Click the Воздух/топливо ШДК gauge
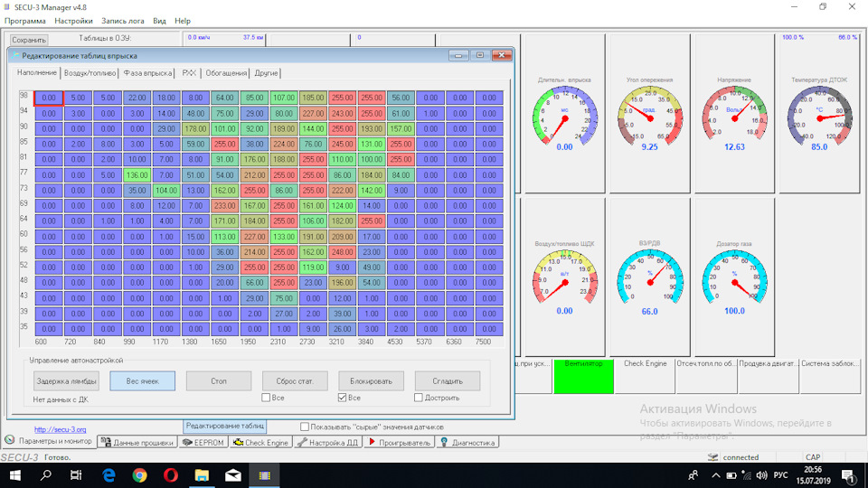This screenshot has height=488, width=868. (x=564, y=277)
